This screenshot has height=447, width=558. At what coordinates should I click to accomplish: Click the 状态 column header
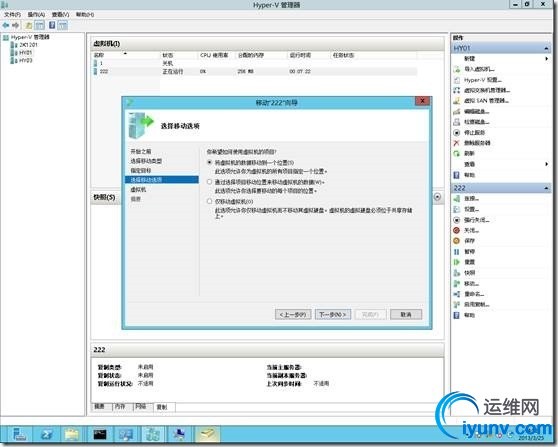[x=178, y=55]
